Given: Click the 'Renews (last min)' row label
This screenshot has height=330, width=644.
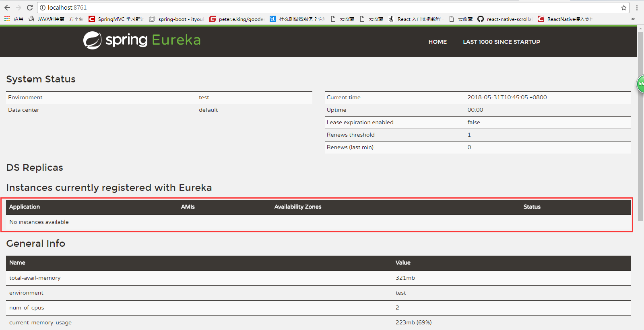Looking at the screenshot, I should 350,147.
